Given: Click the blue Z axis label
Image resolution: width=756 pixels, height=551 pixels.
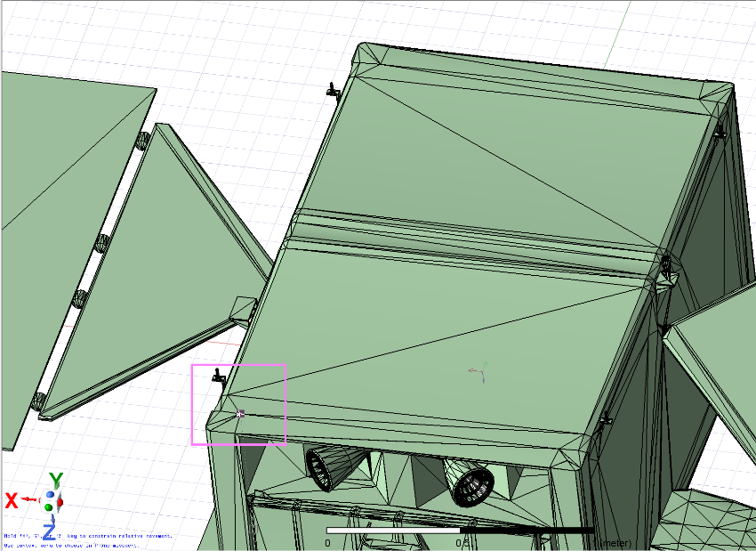Looking at the screenshot, I should [x=50, y=531].
